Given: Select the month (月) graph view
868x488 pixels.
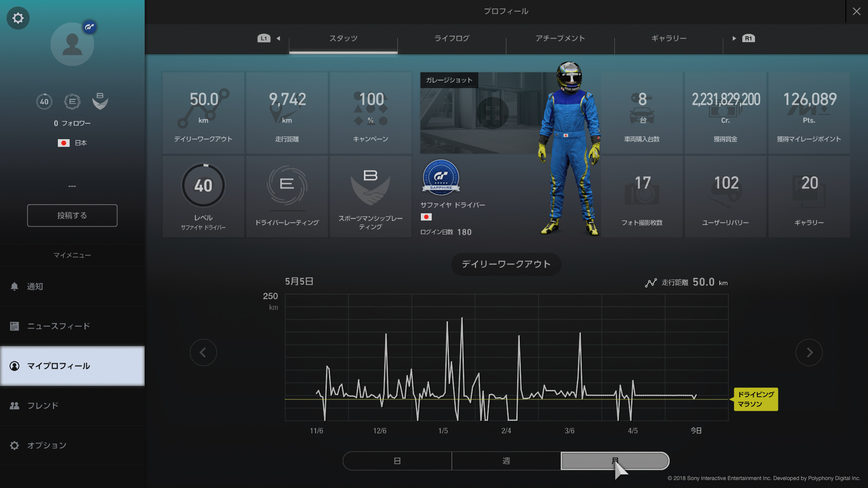Looking at the screenshot, I should point(615,461).
